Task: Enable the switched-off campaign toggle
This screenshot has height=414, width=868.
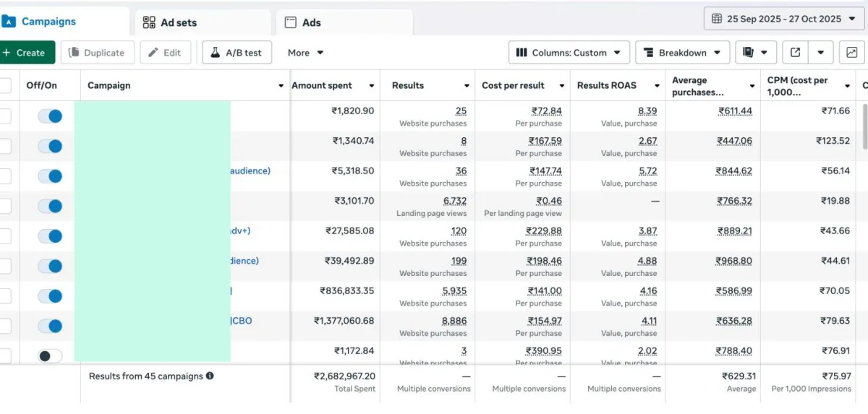Action: (x=50, y=355)
